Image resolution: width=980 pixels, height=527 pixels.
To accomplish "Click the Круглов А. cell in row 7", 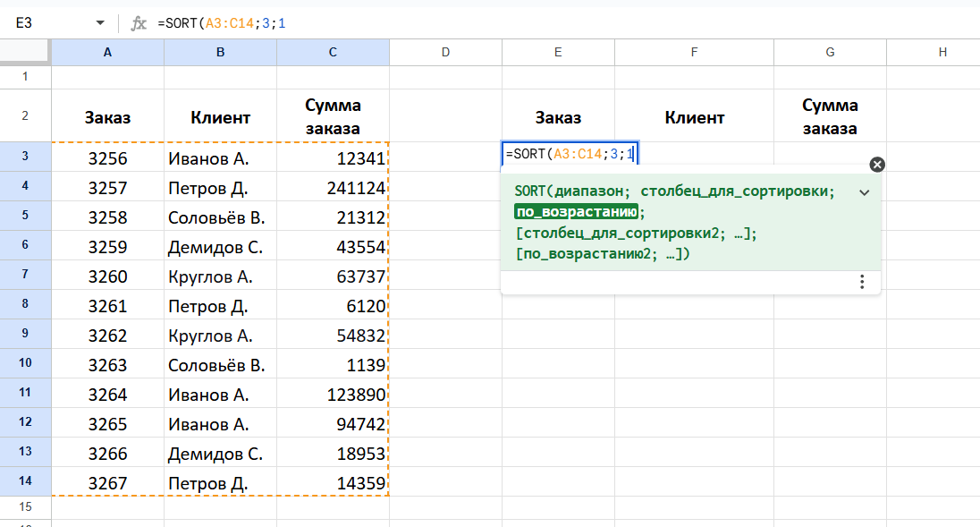I will 221,276.
